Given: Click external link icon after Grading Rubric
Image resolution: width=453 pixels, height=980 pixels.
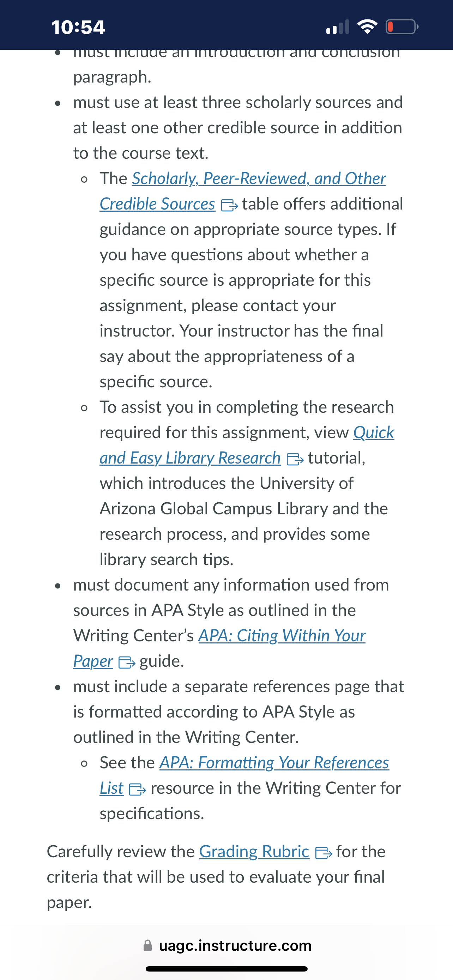Looking at the screenshot, I should pos(324,853).
